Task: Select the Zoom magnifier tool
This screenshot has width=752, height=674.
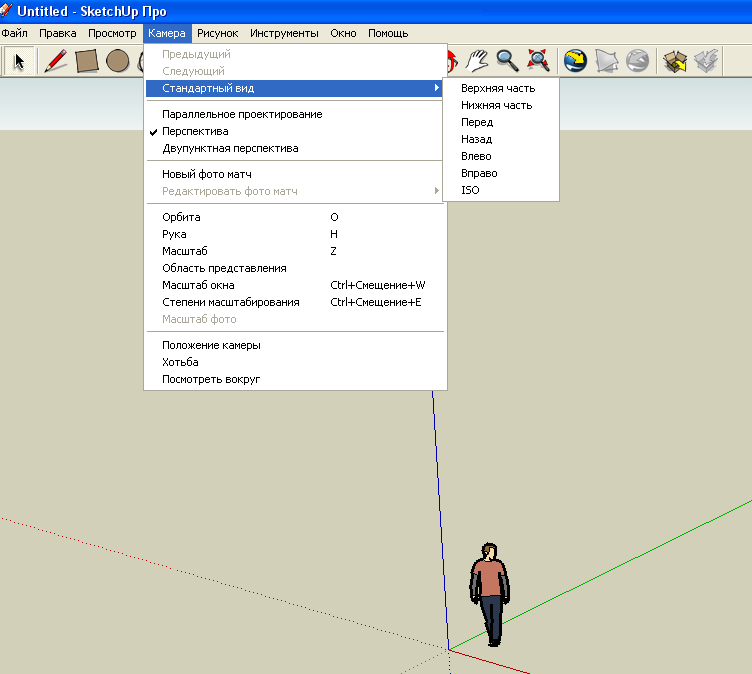Action: tap(508, 61)
